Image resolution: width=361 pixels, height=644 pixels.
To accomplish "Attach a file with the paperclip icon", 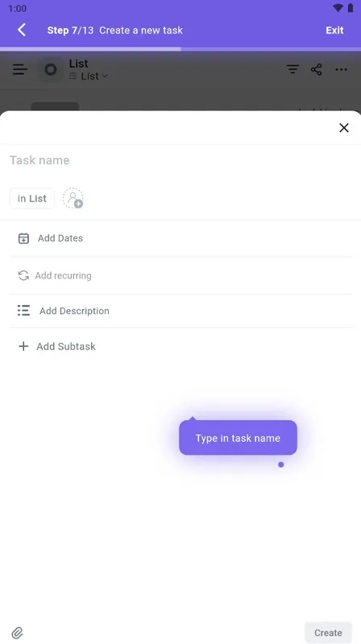I will (x=17, y=633).
